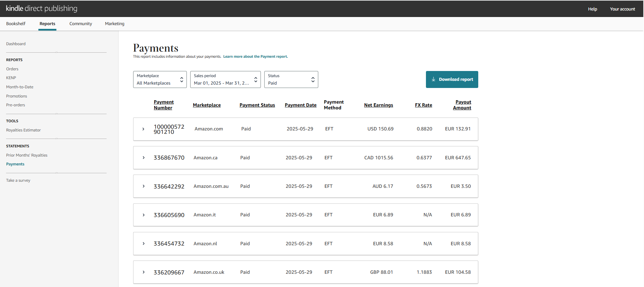
Task: Click the 0.8820 FX rate value
Action: (x=425, y=129)
